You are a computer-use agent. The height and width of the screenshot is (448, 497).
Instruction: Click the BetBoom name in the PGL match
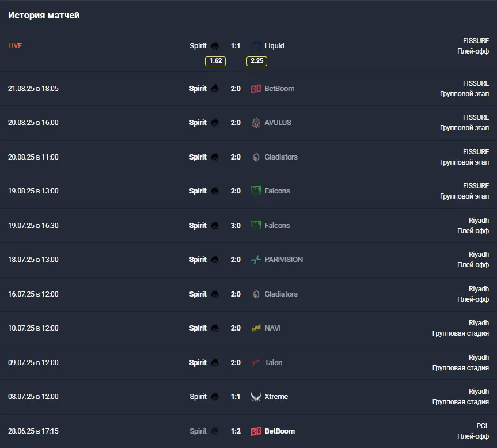coord(279,431)
